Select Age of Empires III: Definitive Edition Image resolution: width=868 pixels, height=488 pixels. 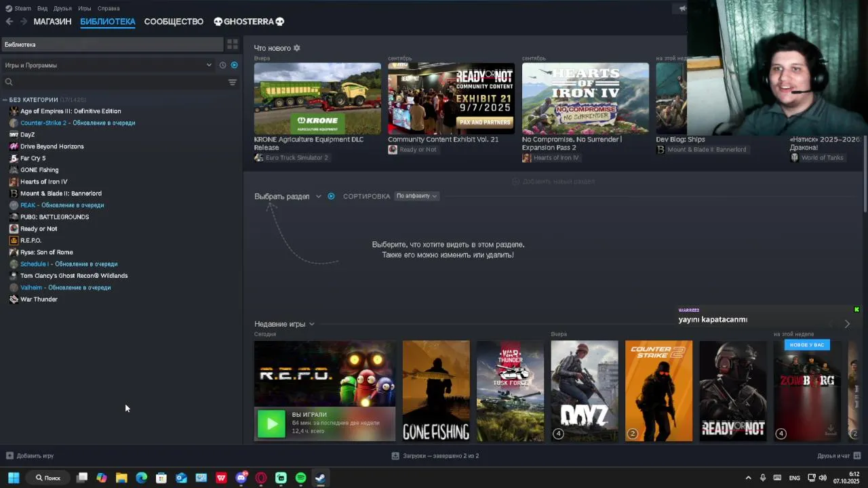(x=71, y=111)
